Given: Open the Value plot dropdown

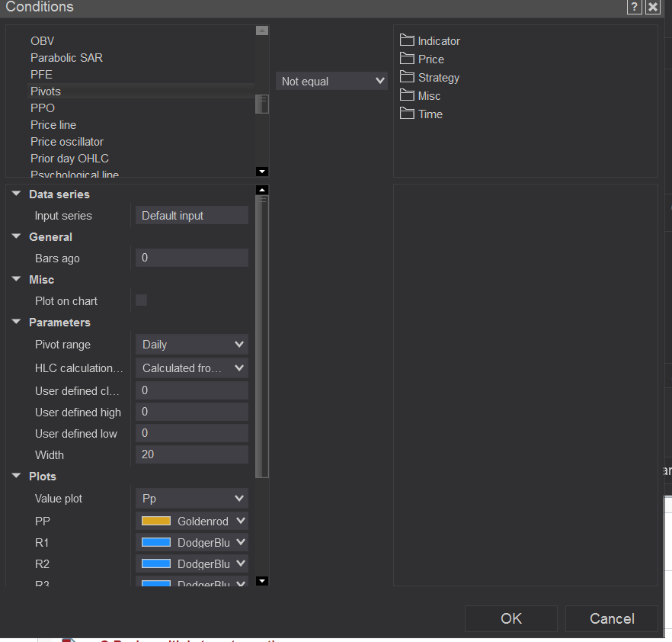Looking at the screenshot, I should tap(192, 499).
